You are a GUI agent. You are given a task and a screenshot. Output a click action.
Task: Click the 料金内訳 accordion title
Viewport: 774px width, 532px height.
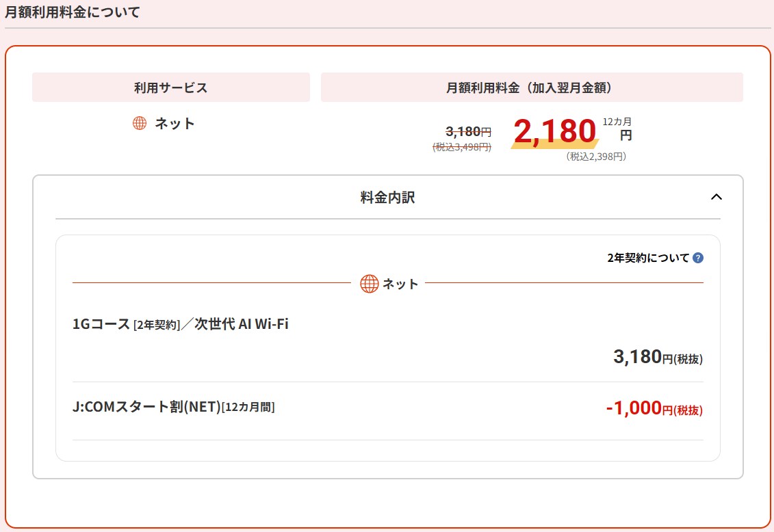pos(387,198)
